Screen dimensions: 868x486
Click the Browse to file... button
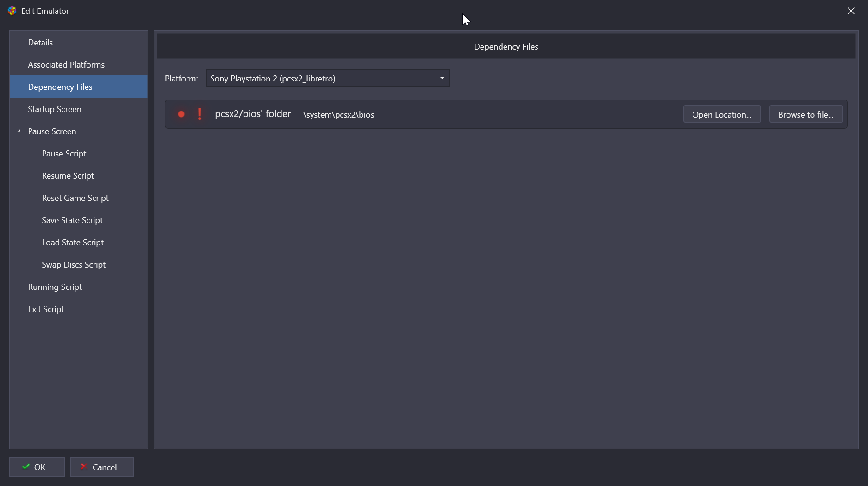tap(806, 114)
